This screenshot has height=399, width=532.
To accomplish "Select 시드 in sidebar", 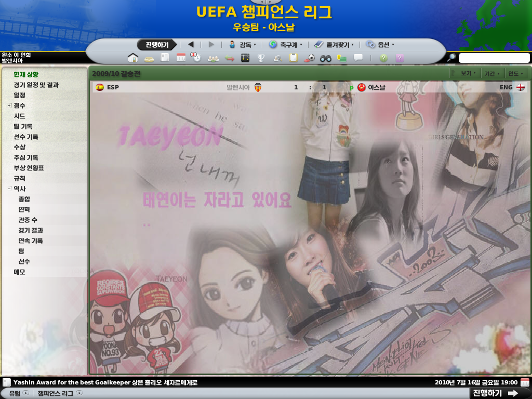I will (19, 116).
